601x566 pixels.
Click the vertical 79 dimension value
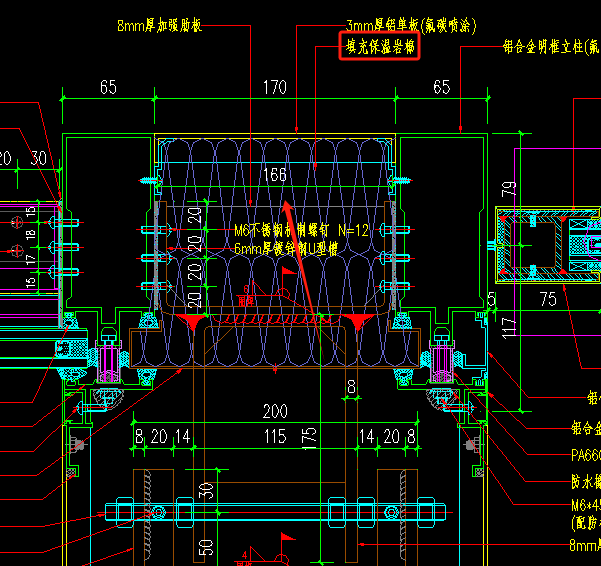click(508, 188)
